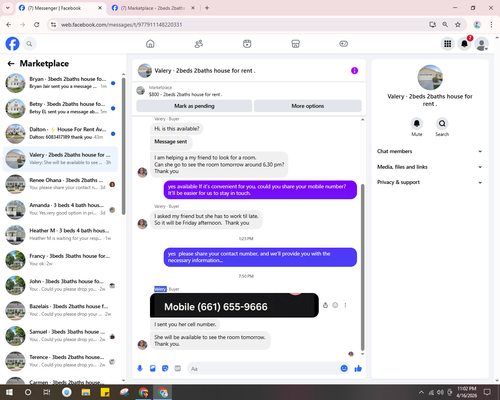Open Windows Task View
Image resolution: width=500 pixels, height=400 pixels.
tap(47, 392)
